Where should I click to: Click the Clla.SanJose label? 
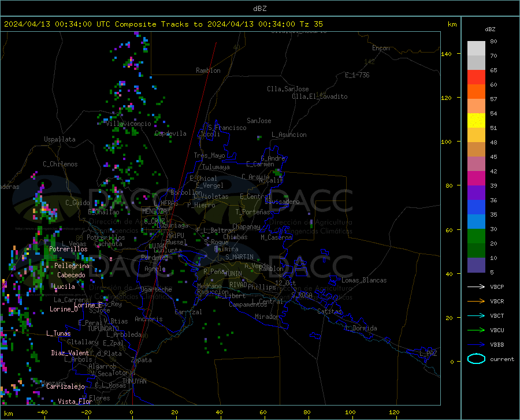[288, 89]
